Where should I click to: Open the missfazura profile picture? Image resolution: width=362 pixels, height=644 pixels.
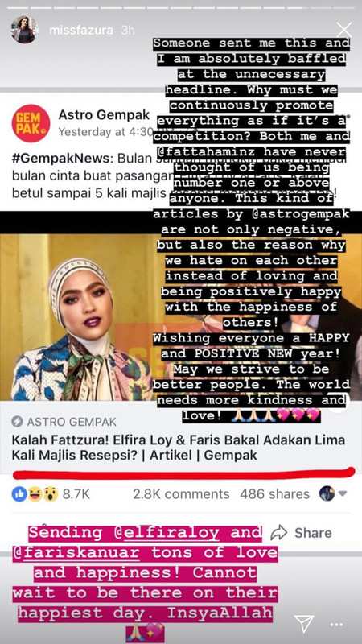[x=24, y=30]
